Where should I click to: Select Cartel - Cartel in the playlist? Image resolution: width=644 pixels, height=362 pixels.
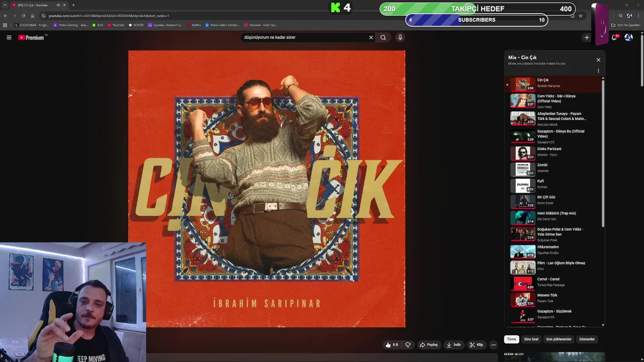pyautogui.click(x=553, y=283)
